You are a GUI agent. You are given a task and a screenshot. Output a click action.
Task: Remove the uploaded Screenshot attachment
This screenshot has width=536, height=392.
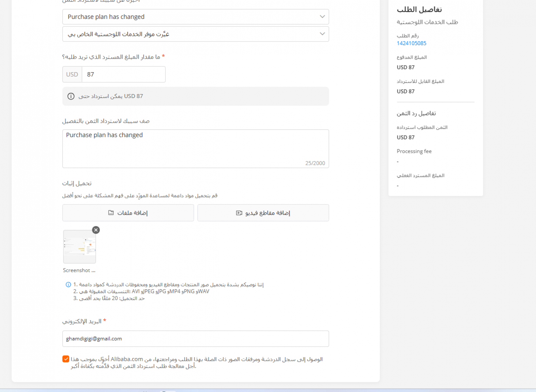pos(96,230)
